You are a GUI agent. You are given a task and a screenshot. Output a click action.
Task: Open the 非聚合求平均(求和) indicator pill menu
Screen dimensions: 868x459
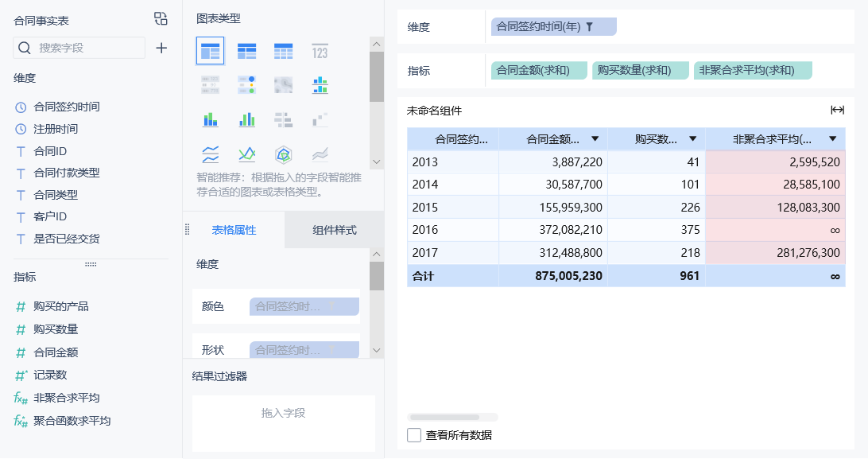point(752,70)
